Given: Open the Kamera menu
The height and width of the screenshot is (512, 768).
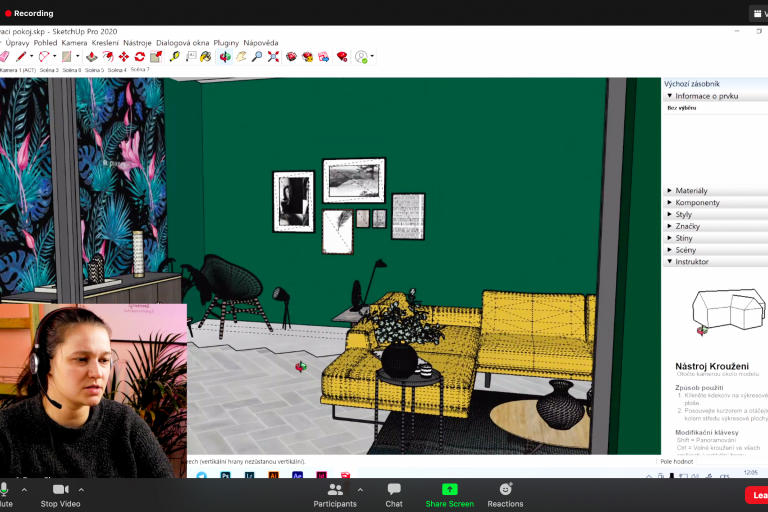Looking at the screenshot, I should 74,43.
